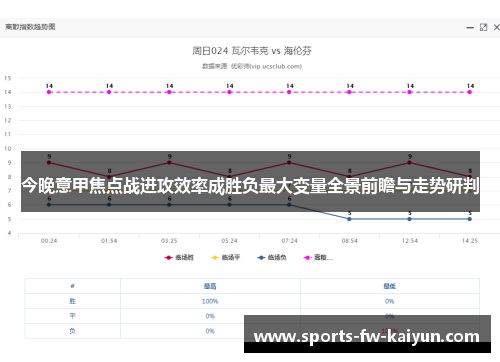The height and width of the screenshot is (362, 500).
Task: Click the blue 5 point at 12:54
Action: coord(409,219)
